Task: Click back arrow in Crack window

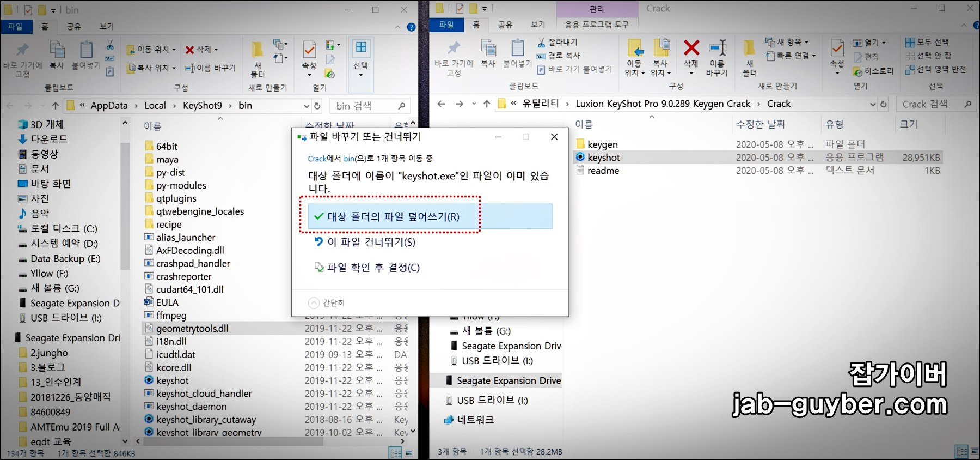Action: point(441,104)
